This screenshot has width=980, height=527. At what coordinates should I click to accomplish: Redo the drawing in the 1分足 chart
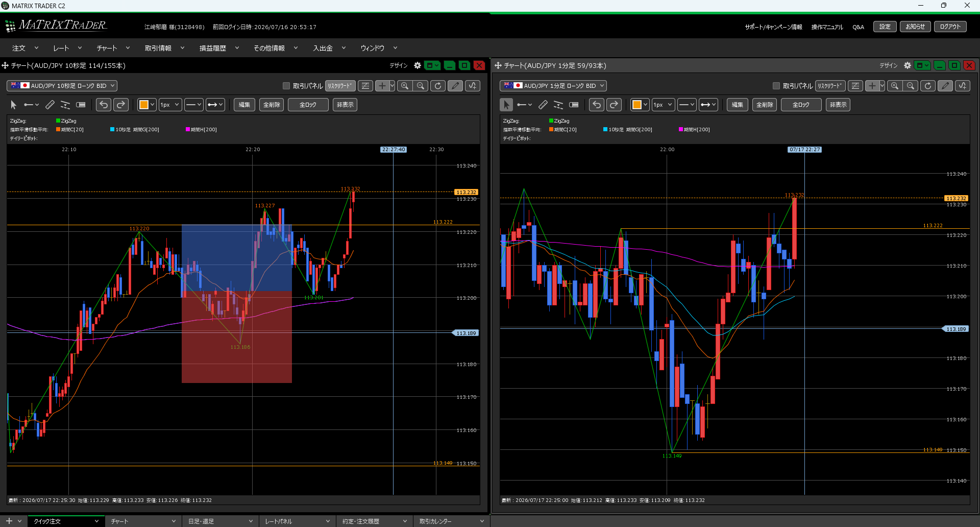point(614,105)
